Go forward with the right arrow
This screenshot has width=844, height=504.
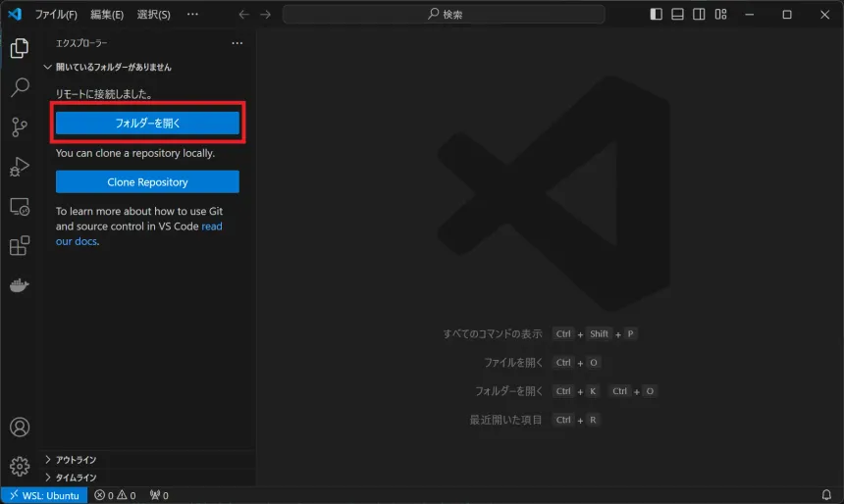(265, 15)
